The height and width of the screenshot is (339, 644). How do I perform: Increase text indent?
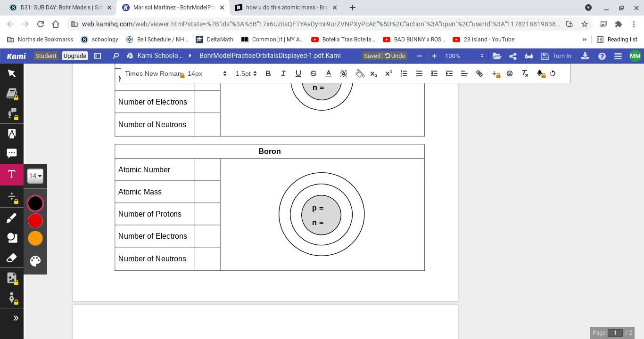pos(449,73)
